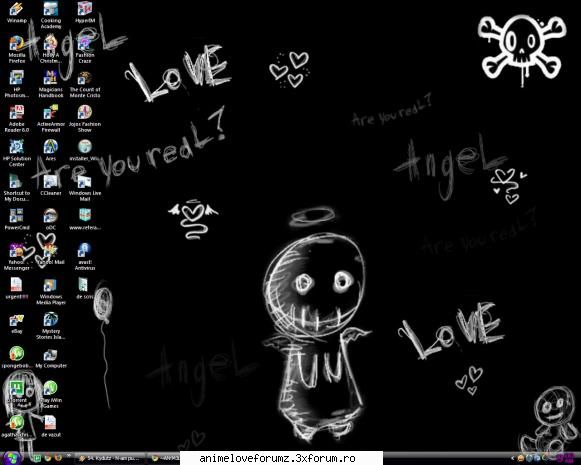Viewport: 581px width, 465px height.
Task: Click green uTorrent quick launch icon
Action: pyautogui.click(x=37, y=458)
